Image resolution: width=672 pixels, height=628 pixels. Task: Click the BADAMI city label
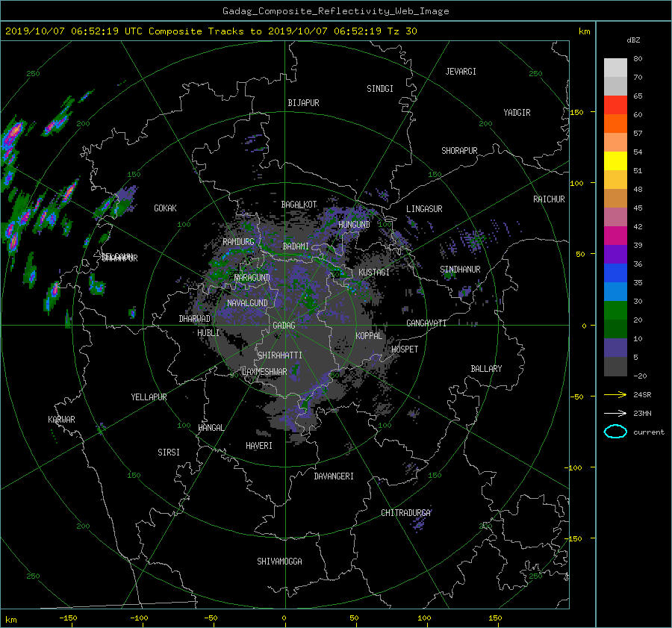tap(296, 246)
